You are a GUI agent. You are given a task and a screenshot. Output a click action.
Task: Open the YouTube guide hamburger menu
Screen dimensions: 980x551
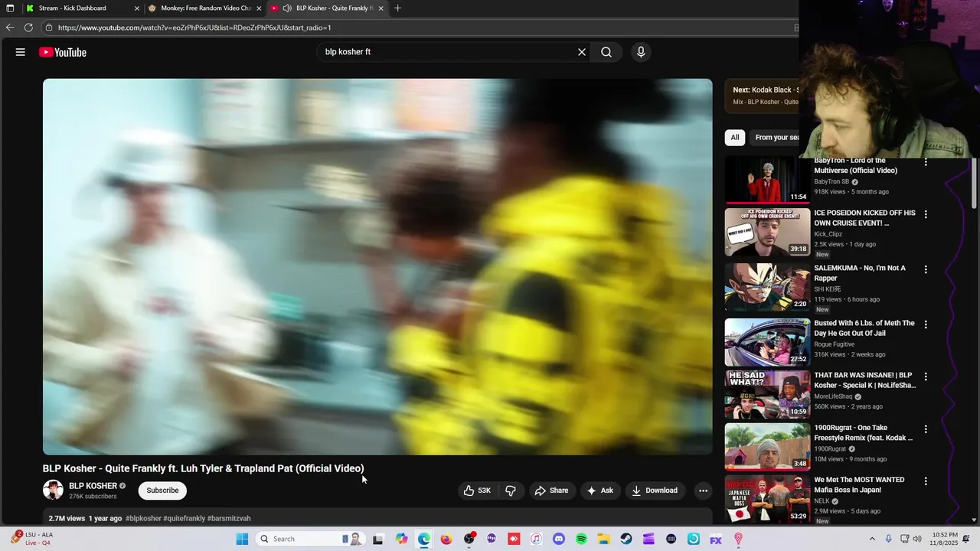pos(21,52)
